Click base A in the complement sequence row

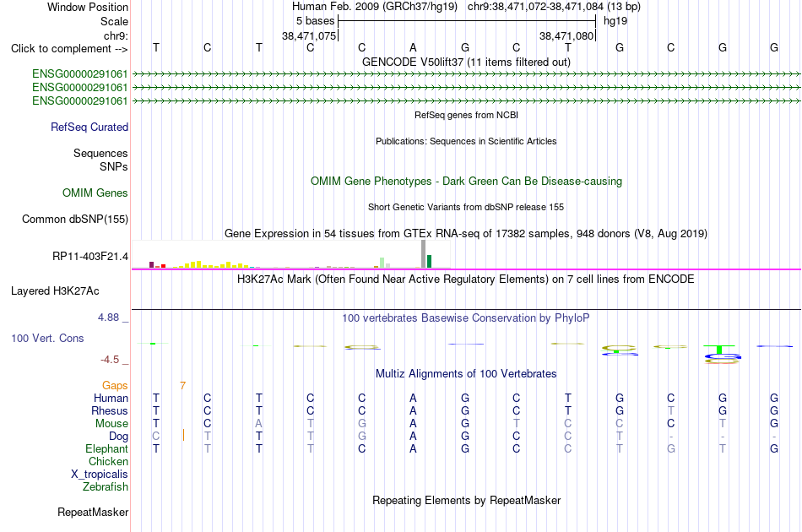414,47
